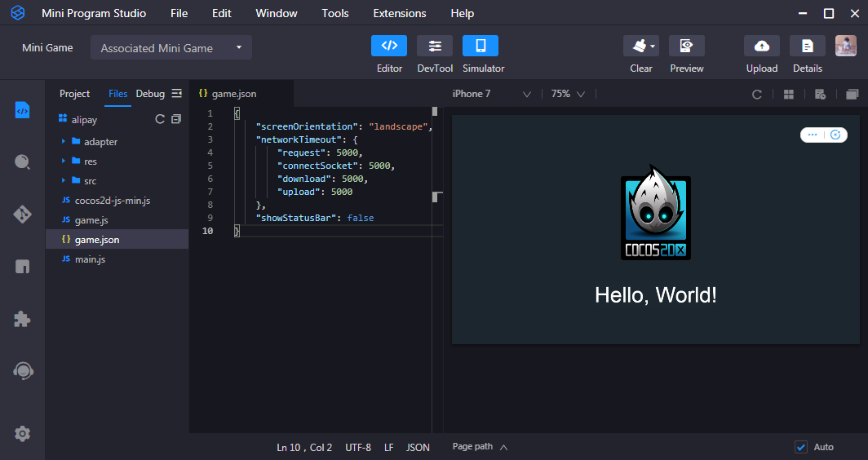Open the Details document icon
This screenshot has height=460, width=868.
[x=807, y=46]
